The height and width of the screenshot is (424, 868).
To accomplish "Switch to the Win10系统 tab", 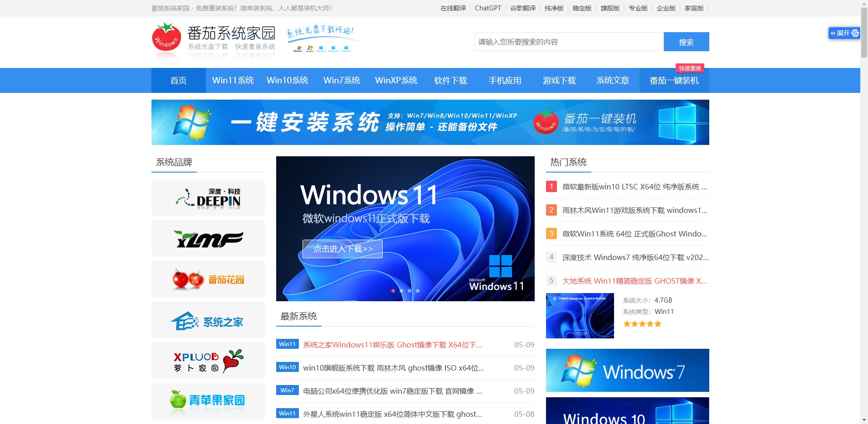I will [288, 80].
